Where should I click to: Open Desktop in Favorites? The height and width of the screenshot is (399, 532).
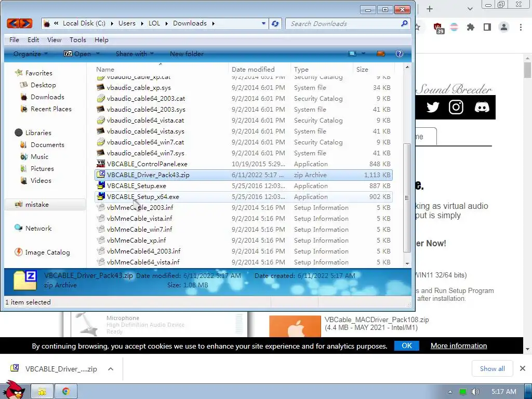(43, 85)
